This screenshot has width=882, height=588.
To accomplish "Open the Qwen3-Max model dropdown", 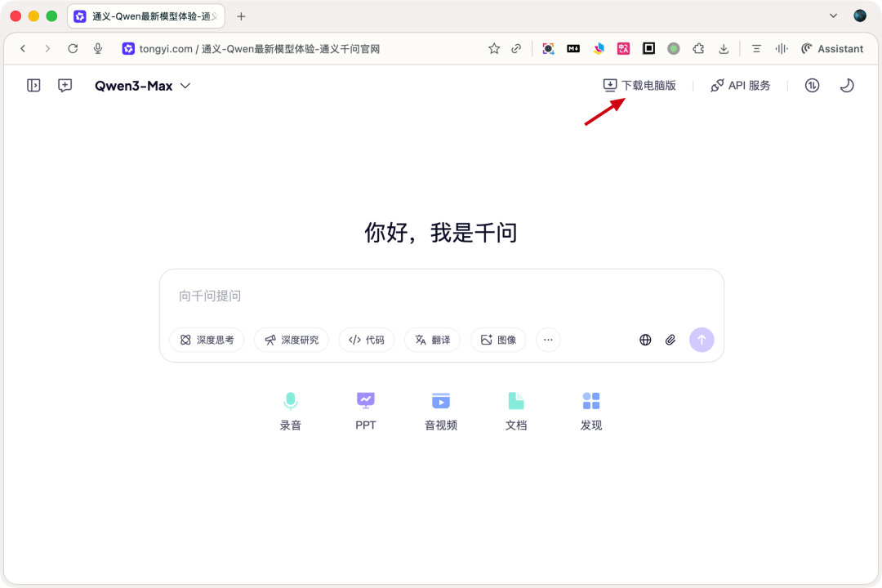I will (x=144, y=85).
